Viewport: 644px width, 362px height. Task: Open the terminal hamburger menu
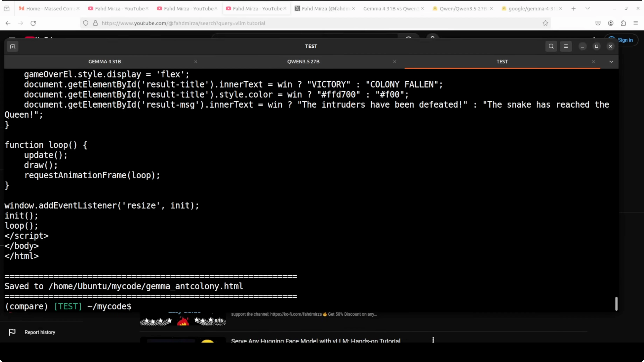click(566, 47)
